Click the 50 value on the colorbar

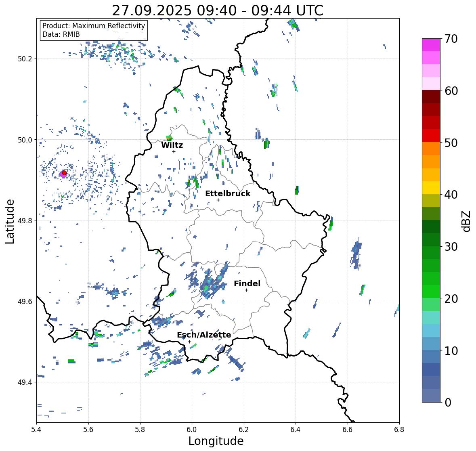[x=451, y=143]
